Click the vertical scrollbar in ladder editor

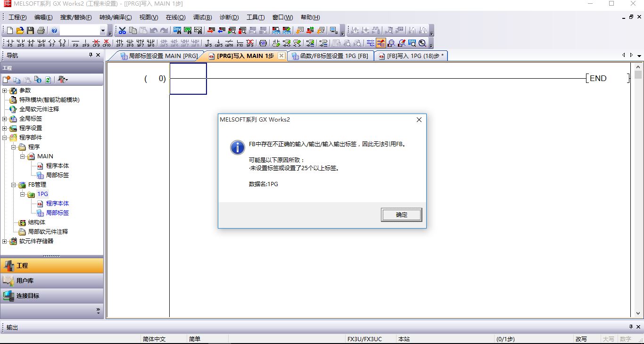[x=638, y=188]
